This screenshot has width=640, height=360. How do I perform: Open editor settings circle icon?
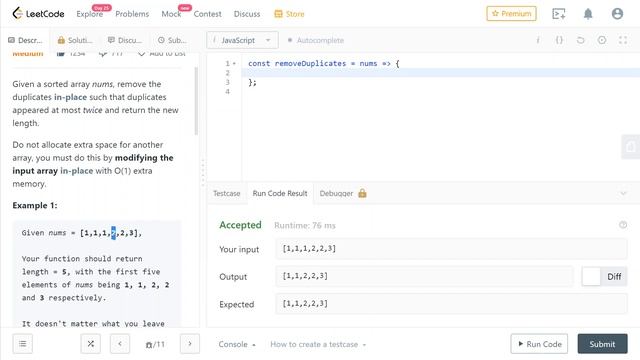(x=602, y=40)
